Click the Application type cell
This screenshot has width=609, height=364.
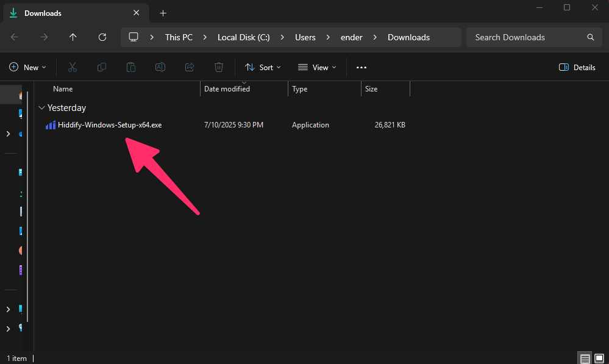tap(310, 125)
